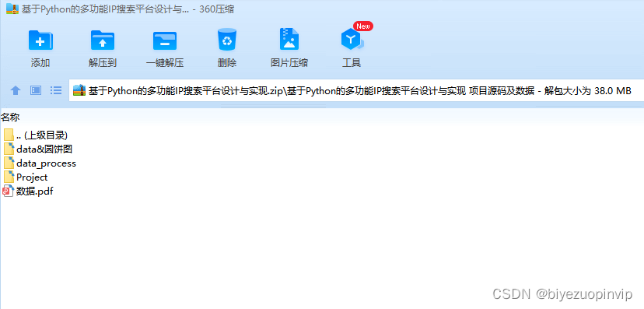644x309 pixels.
Task: Select the Project folder icon
Action: [x=9, y=177]
